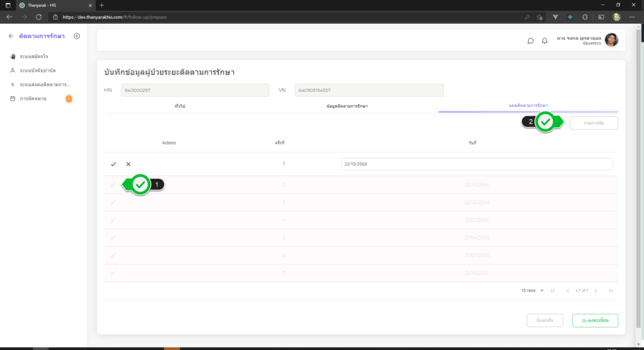Open การนัดหมาย in the sidebar
Screen dimensions: 644x350
click(35, 99)
